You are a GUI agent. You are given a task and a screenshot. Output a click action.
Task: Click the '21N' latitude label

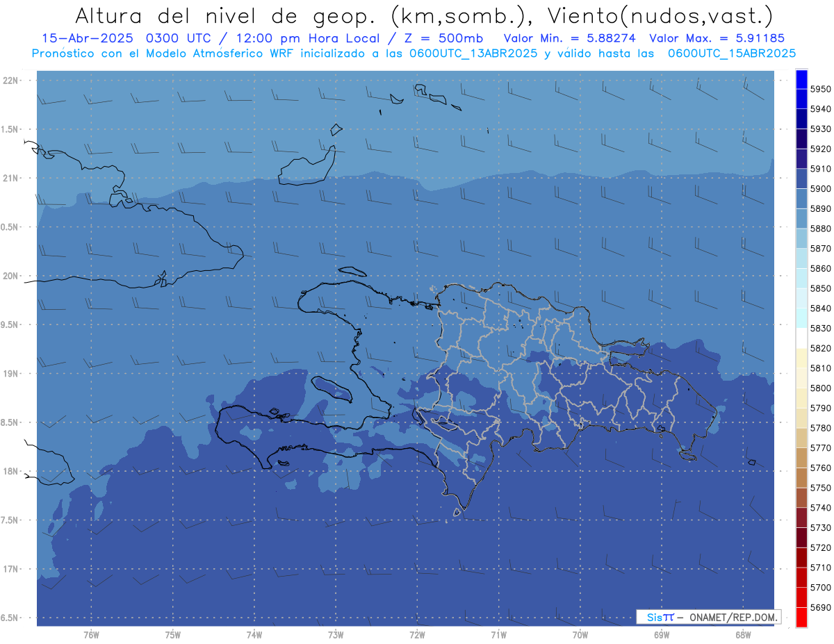(11, 179)
